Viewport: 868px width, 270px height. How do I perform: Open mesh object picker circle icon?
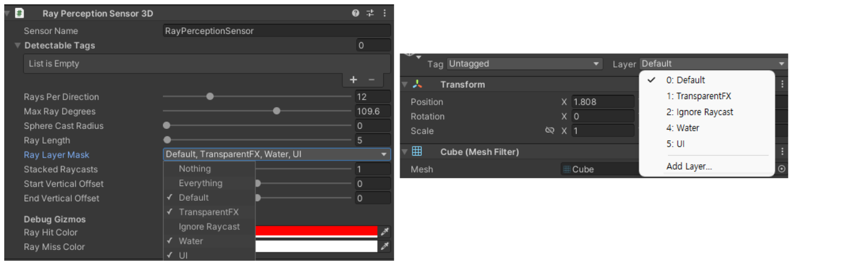pos(782,169)
